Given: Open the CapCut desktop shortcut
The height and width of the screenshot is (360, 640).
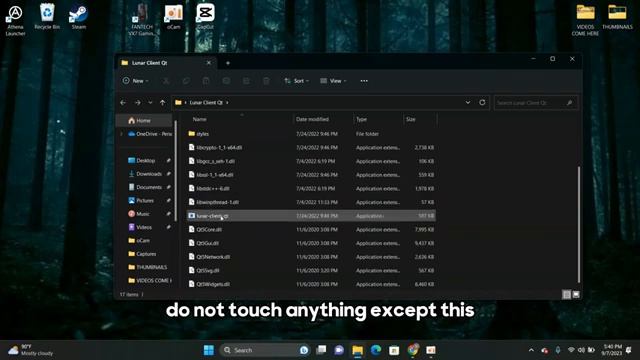Looking at the screenshot, I should coord(205,17).
